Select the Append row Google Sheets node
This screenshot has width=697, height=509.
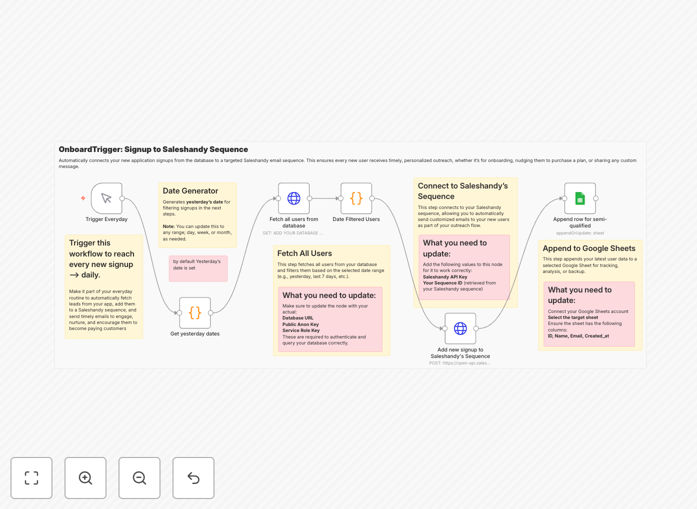tap(580, 198)
